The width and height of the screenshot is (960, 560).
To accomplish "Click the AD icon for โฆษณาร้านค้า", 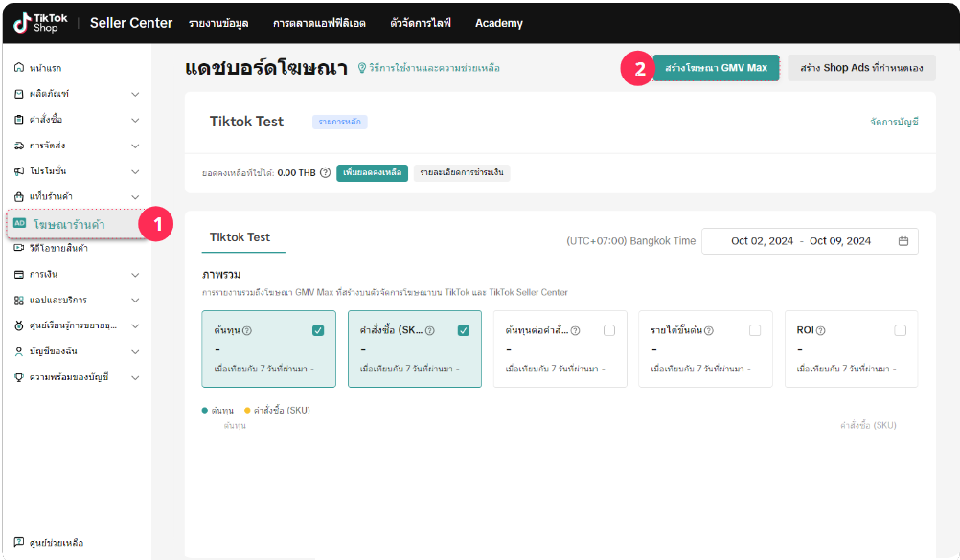I will (x=20, y=223).
